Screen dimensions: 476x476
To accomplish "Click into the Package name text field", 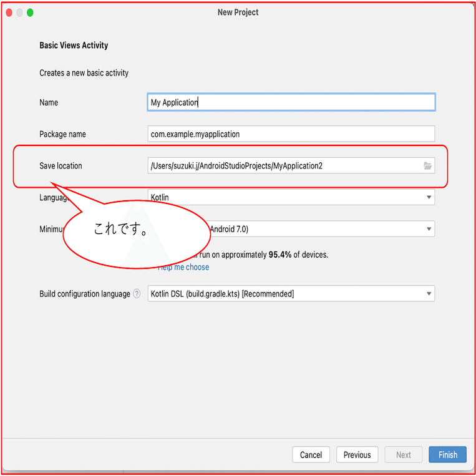I will [291, 134].
